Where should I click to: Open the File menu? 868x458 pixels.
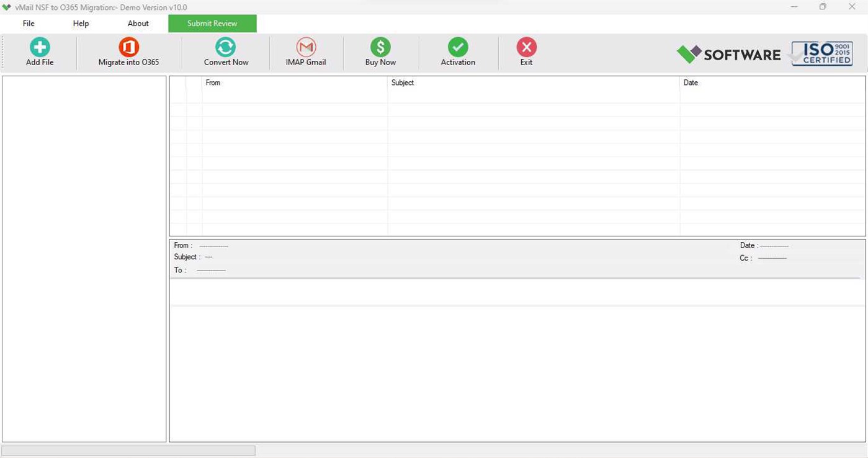(28, 23)
